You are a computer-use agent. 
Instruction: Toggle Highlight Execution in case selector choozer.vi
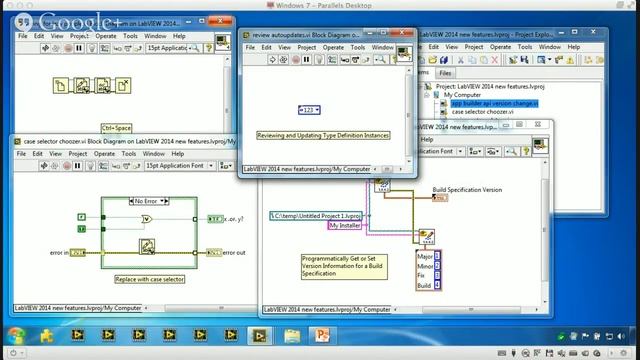(x=91, y=166)
